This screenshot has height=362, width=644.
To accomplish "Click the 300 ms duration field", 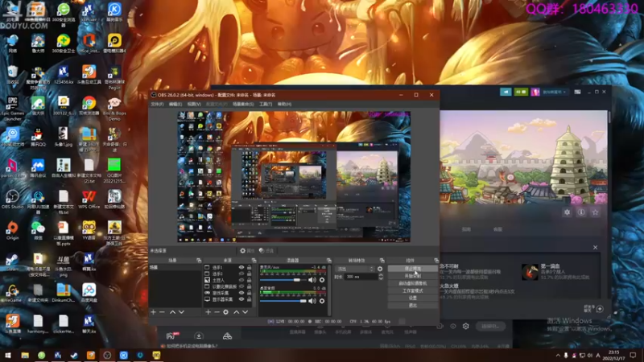I will pos(361,277).
